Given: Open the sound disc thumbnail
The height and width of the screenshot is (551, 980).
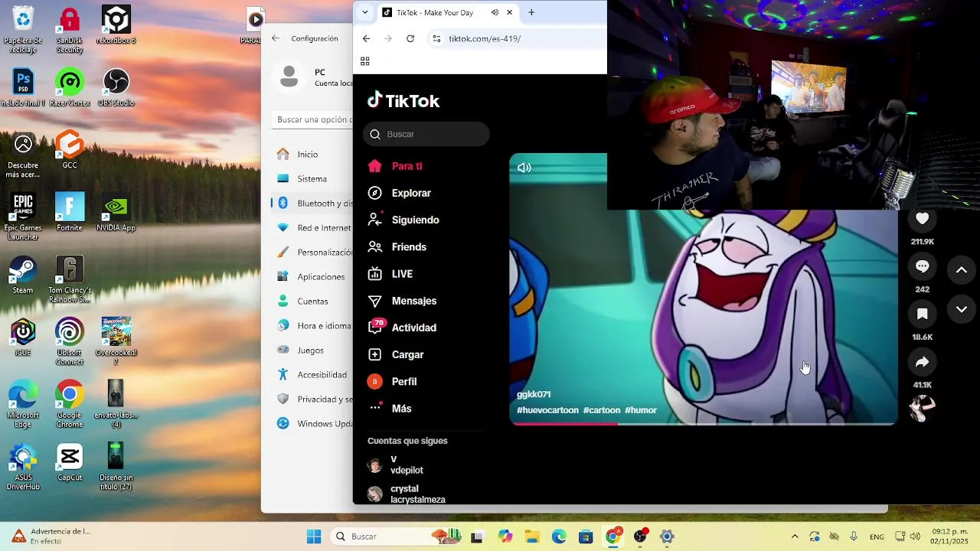Looking at the screenshot, I should click(x=922, y=407).
